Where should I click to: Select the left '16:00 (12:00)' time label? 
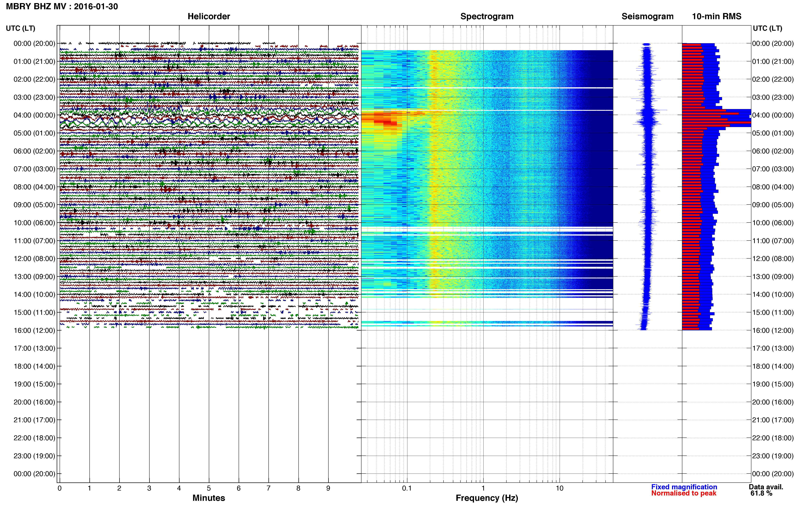[x=34, y=330]
